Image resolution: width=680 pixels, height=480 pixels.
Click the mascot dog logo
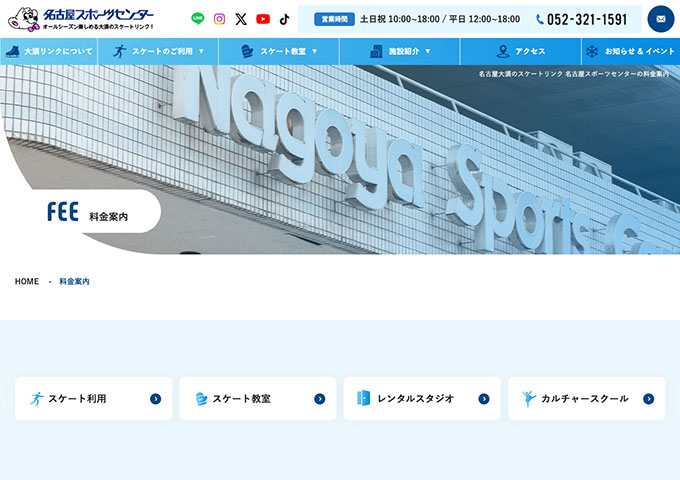(x=23, y=19)
